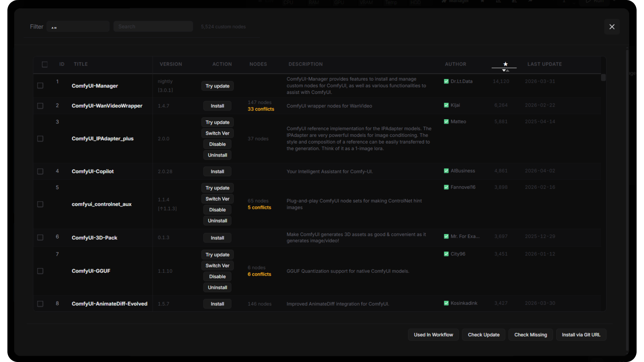
Task: Click the 33 conflicts warning text
Action: pyautogui.click(x=261, y=109)
